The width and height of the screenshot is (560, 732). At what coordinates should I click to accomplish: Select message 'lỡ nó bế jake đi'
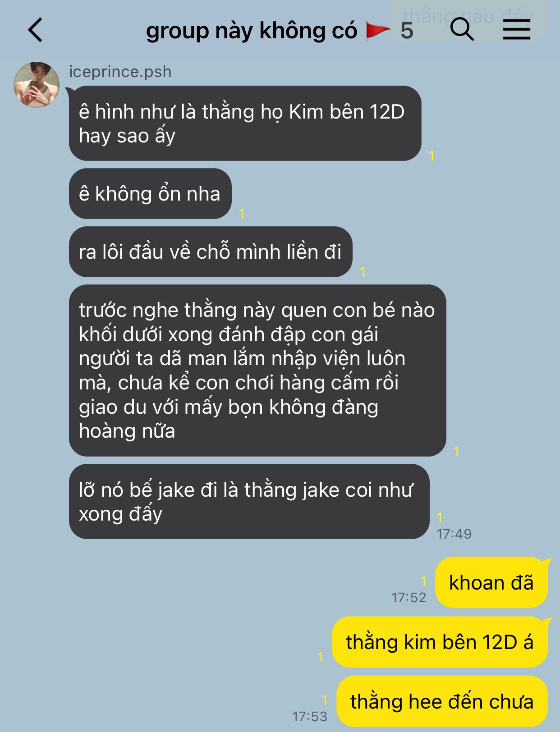[249, 502]
